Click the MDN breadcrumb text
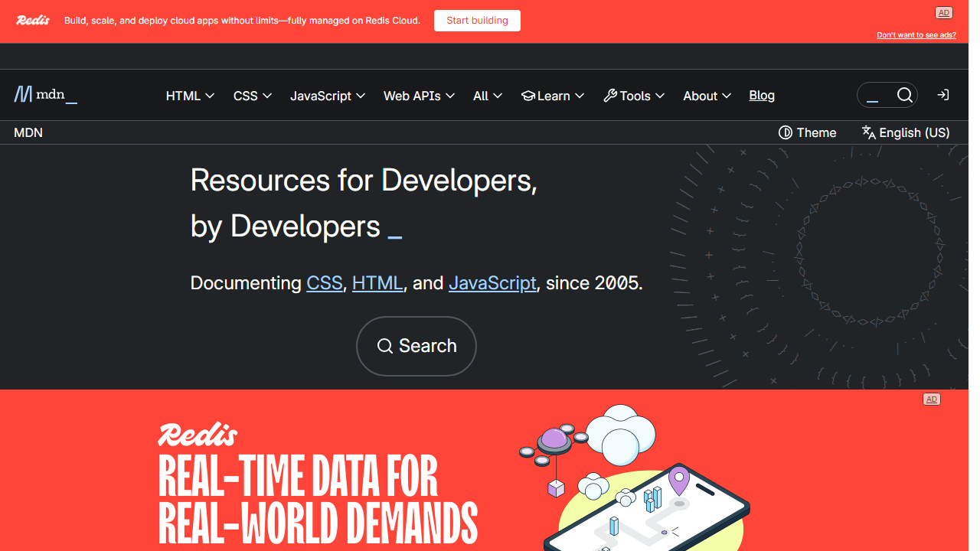 [x=28, y=132]
